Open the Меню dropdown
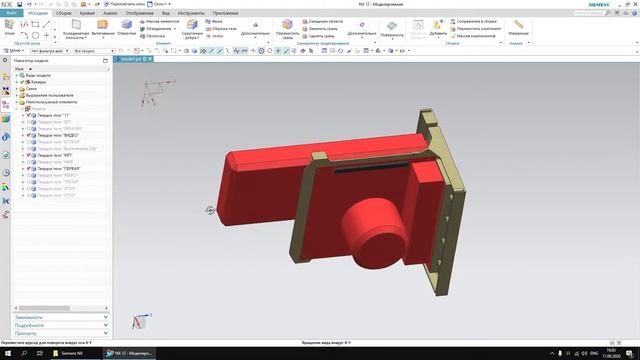The height and width of the screenshot is (360, 640). tap(14, 51)
